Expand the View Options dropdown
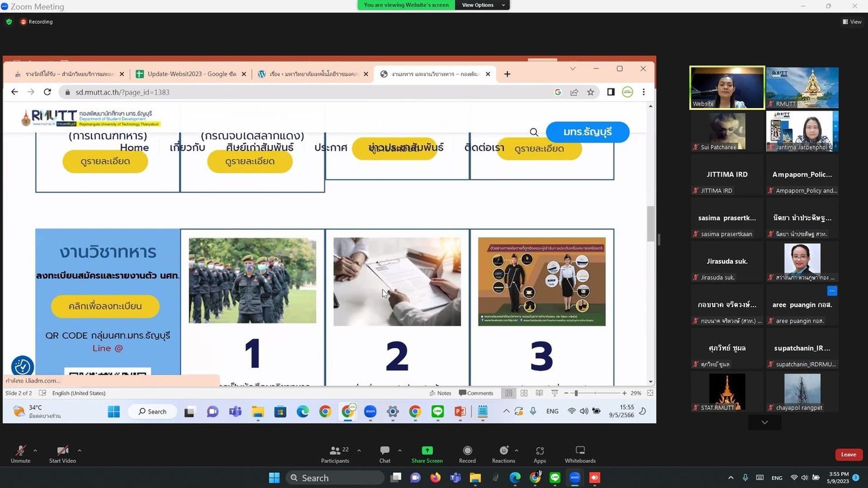The width and height of the screenshot is (868, 488). [x=483, y=5]
